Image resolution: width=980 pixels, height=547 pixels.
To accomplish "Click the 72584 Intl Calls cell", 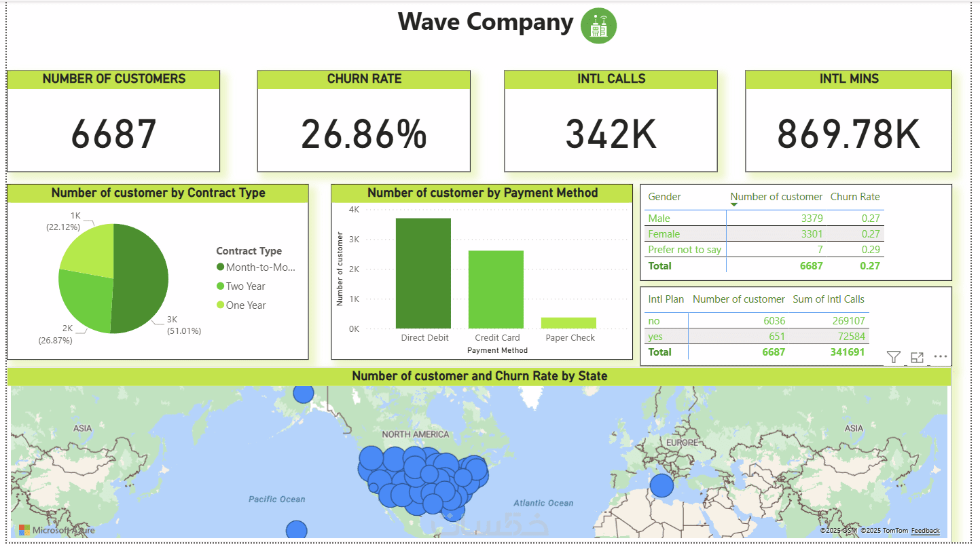I will pos(851,337).
